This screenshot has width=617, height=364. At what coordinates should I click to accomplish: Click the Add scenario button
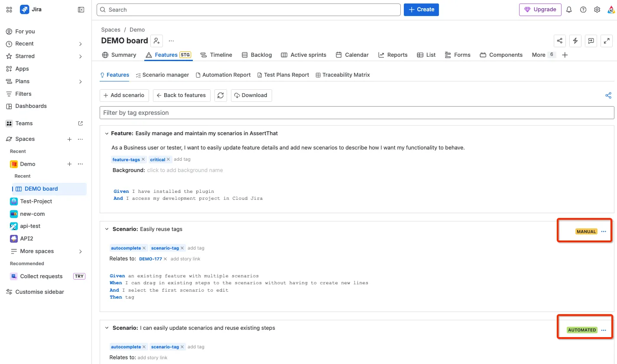click(124, 95)
